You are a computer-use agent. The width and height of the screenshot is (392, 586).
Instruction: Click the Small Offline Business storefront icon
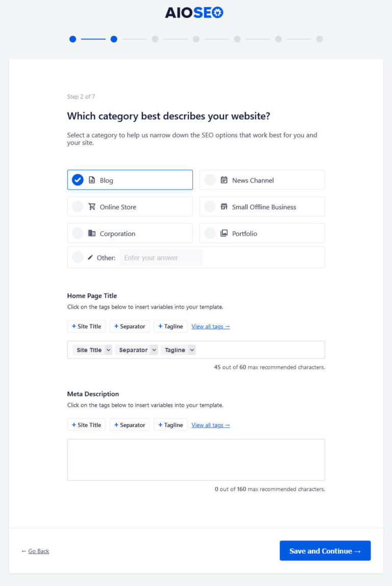click(x=223, y=206)
